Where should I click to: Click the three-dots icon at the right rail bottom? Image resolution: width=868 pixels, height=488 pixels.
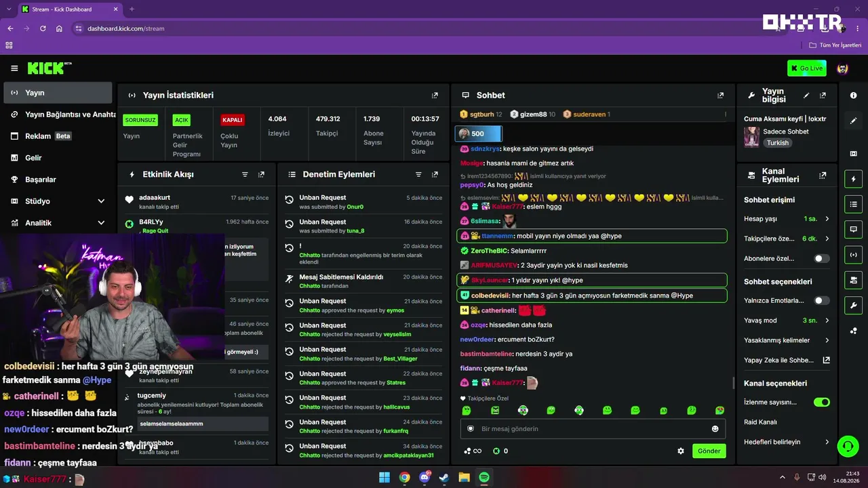tap(853, 331)
